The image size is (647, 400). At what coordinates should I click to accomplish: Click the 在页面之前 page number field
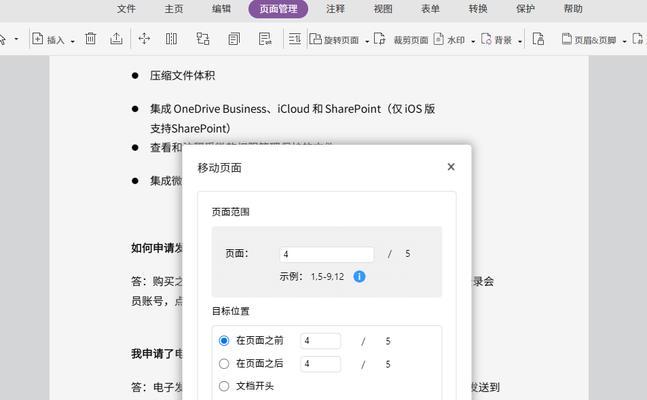click(321, 341)
